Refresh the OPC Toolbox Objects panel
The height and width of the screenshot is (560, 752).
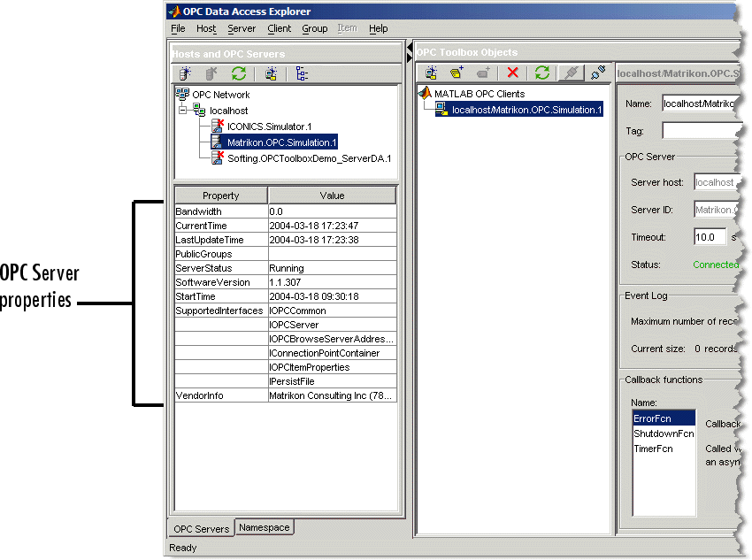[542, 73]
